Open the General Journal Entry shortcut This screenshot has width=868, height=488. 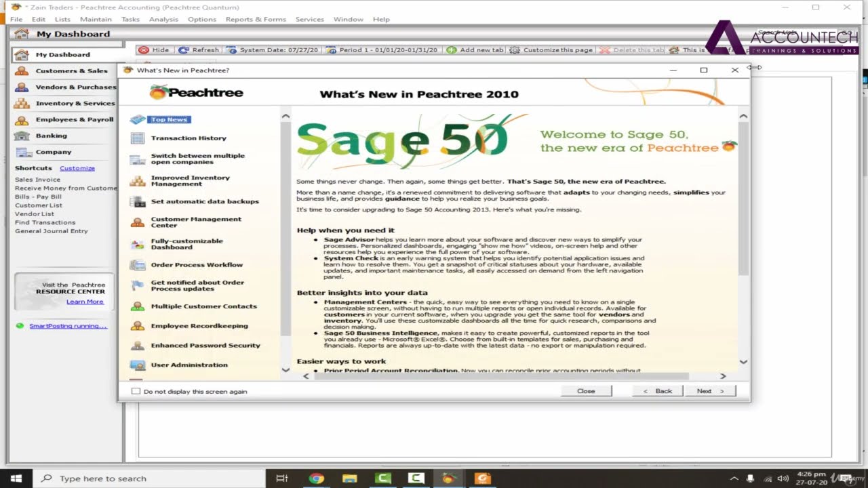coord(52,231)
